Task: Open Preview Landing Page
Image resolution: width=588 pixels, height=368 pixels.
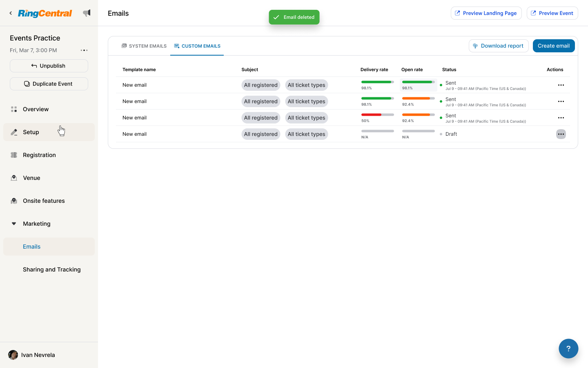Action: [x=486, y=13]
